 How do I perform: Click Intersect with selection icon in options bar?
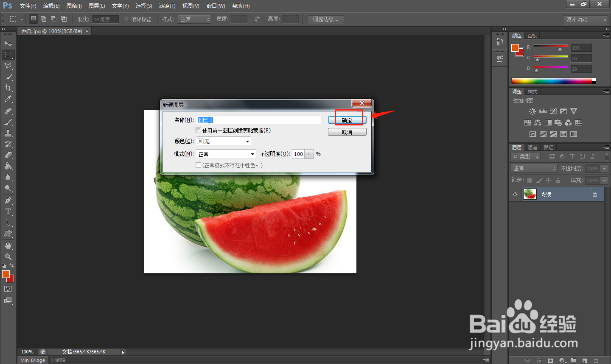pos(64,19)
